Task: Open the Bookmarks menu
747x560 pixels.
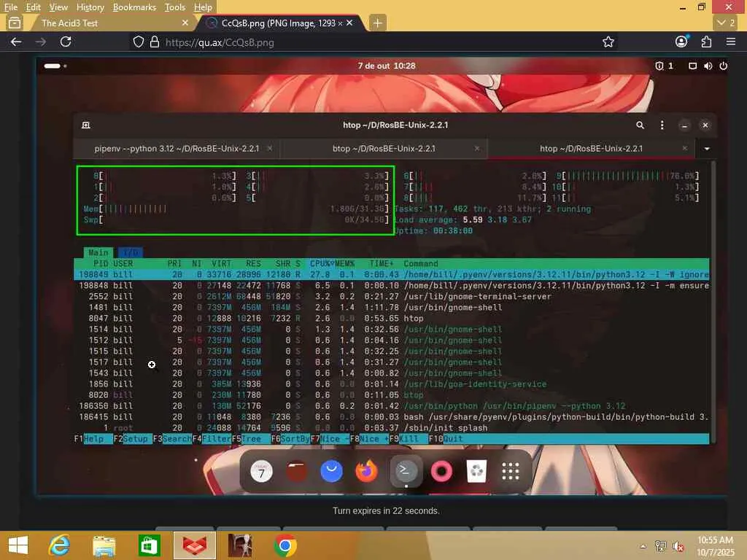Action: 134,7
